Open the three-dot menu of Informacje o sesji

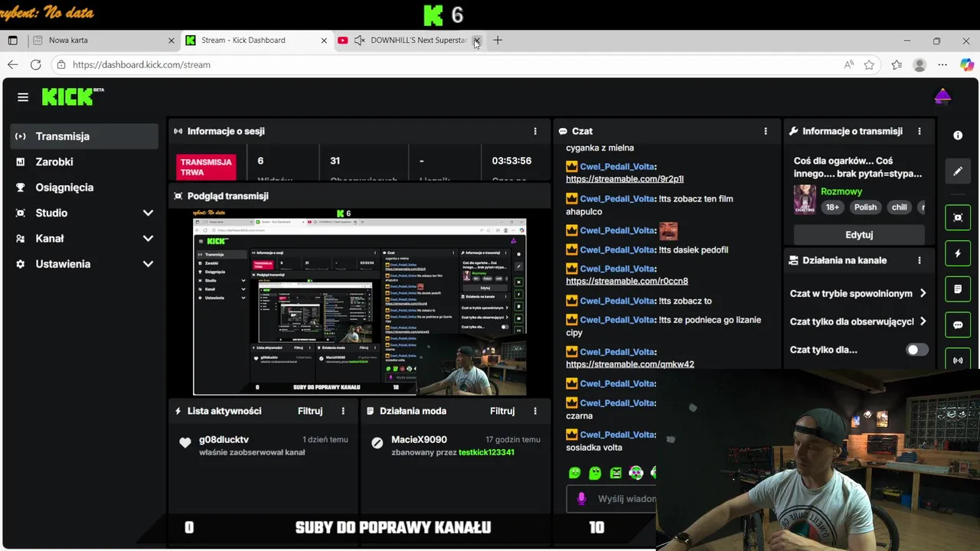click(535, 131)
